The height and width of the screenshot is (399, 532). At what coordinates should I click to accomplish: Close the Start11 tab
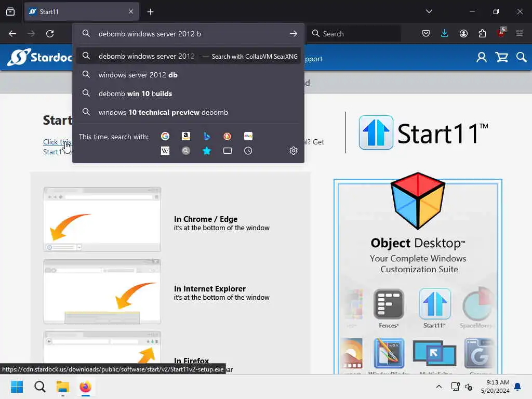[131, 11]
